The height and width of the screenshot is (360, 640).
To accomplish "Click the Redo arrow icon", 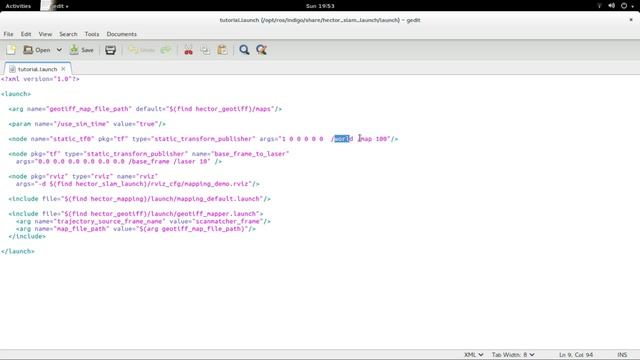I will point(165,50).
